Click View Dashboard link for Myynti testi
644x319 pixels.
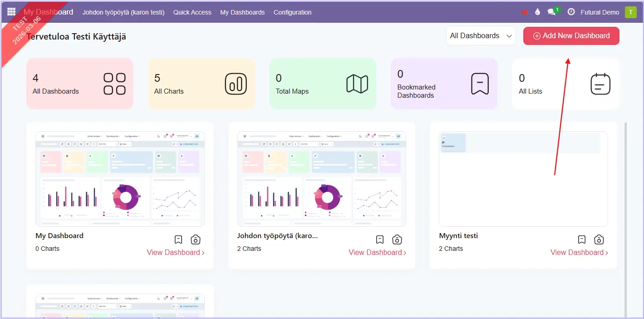pos(579,252)
